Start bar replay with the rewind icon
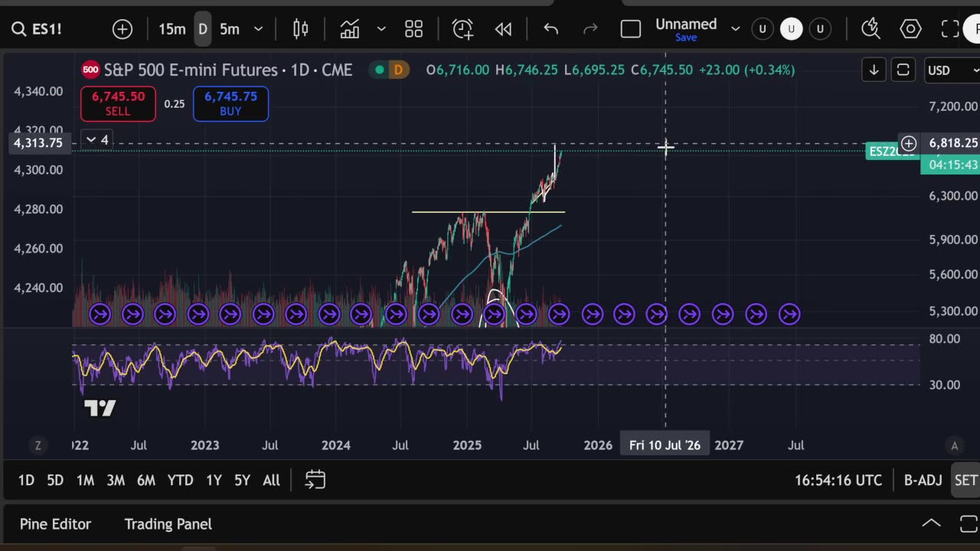The height and width of the screenshot is (551, 980). click(x=503, y=29)
